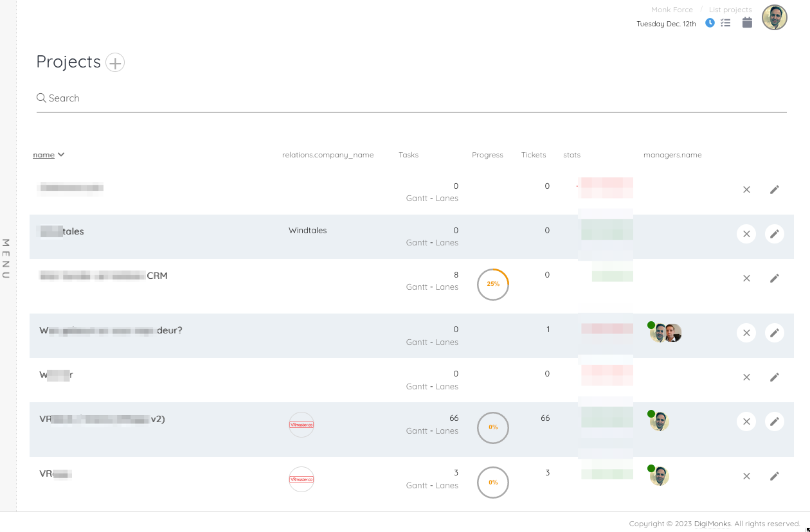
Task: Delete the Windtales project row
Action: [x=746, y=234]
